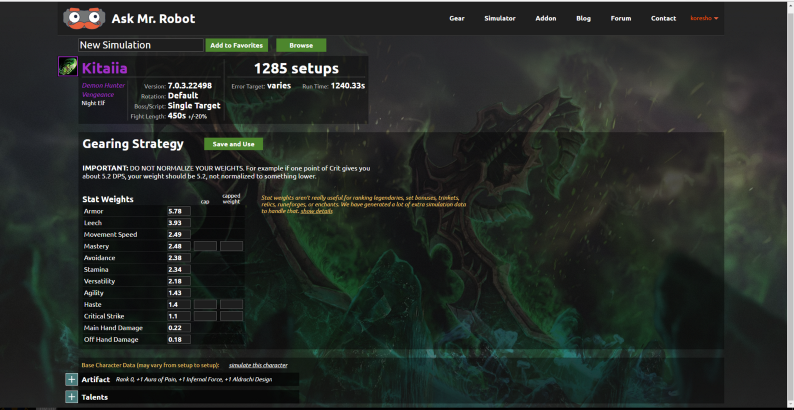The image size is (794, 410).
Task: Open the Contact page
Action: 663,18
